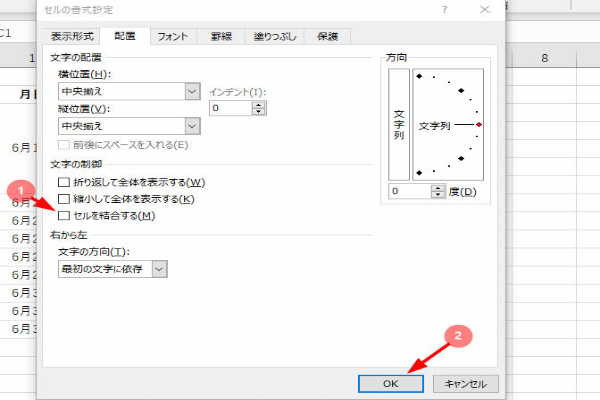Open the 横位置 dropdown
Image resolution: width=600 pixels, height=400 pixels.
(x=192, y=92)
